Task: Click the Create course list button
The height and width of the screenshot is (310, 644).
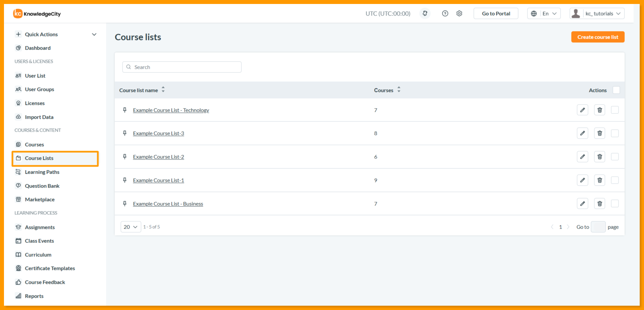Action: point(598,37)
